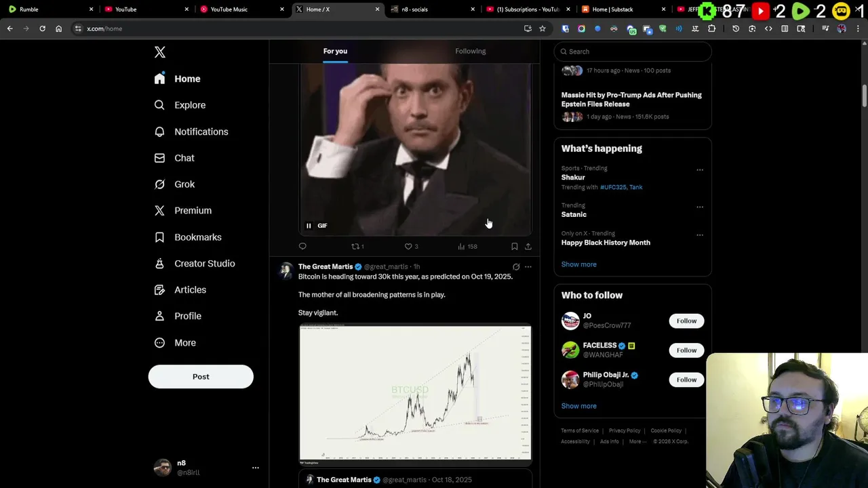Screen dimensions: 868x488
Task: Repost the GIF post
Action: (x=355, y=247)
